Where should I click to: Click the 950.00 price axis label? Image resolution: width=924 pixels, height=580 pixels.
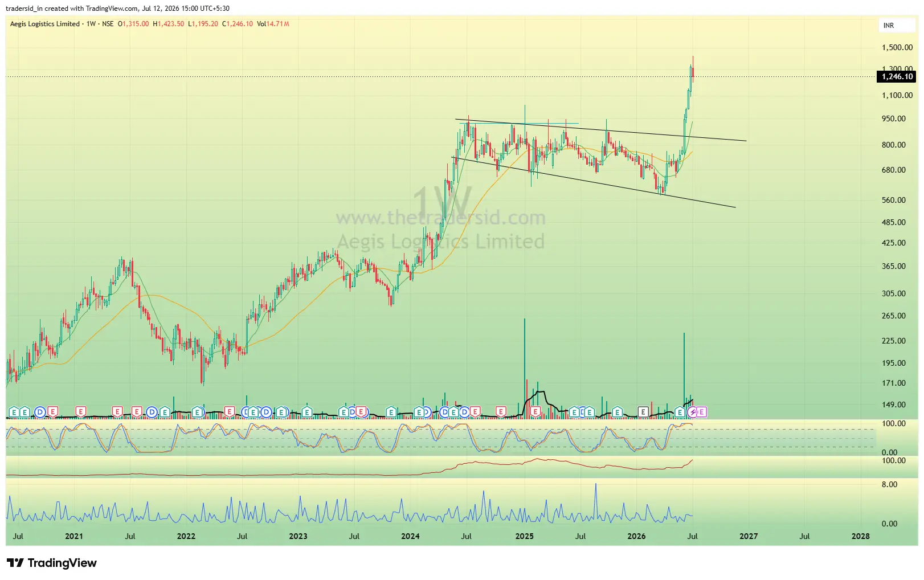[894, 119]
